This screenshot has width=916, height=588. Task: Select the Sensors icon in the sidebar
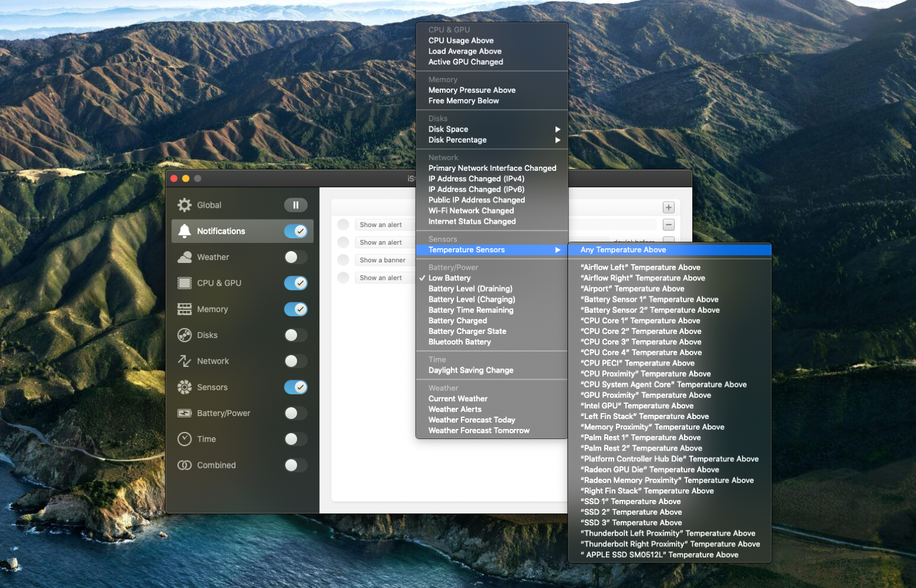(x=184, y=387)
